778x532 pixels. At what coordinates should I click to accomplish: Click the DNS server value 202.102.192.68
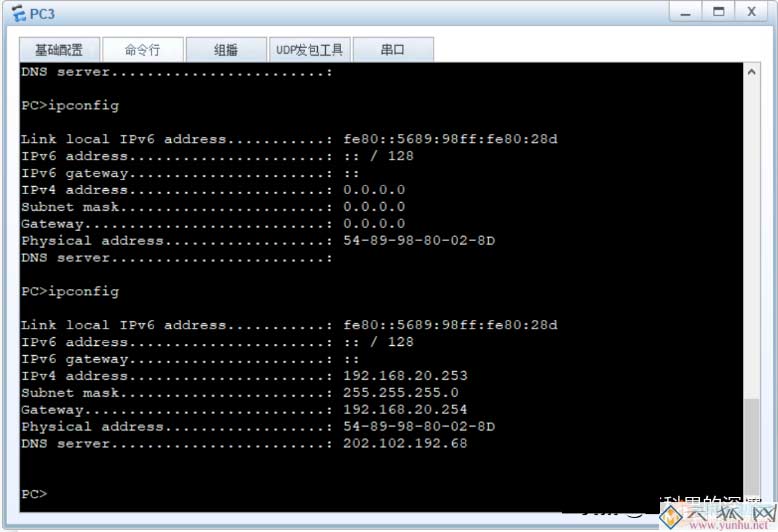click(x=405, y=443)
